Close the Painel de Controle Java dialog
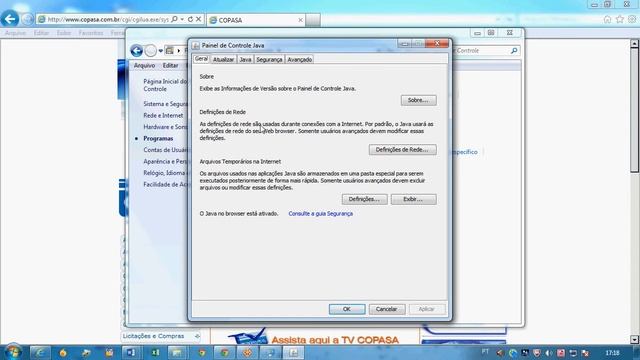Image resolution: width=640 pixels, height=360 pixels. click(436, 43)
